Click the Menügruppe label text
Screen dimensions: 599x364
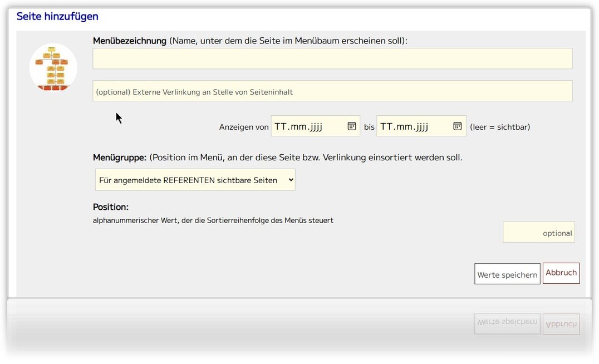click(x=120, y=158)
